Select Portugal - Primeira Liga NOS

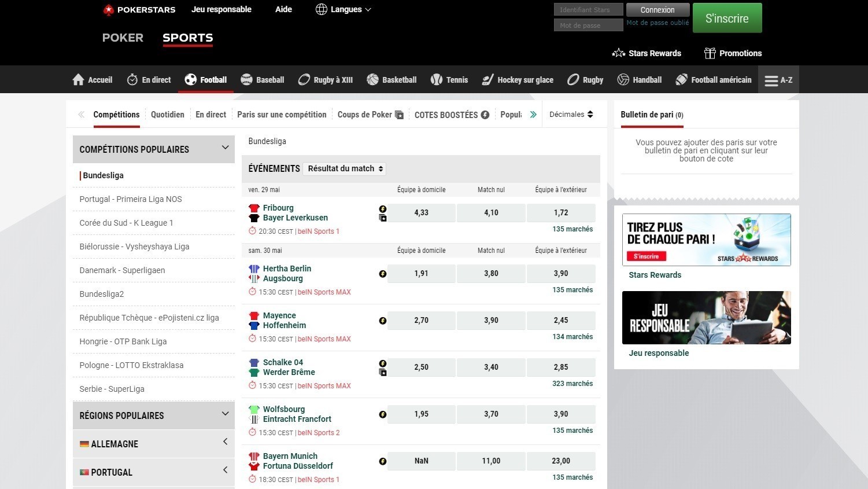pyautogui.click(x=131, y=199)
